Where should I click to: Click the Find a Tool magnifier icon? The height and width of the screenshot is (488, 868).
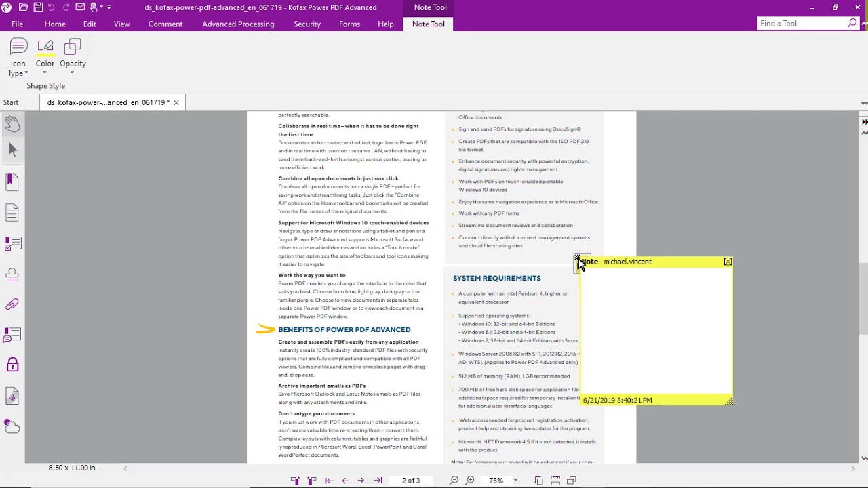[x=852, y=24]
